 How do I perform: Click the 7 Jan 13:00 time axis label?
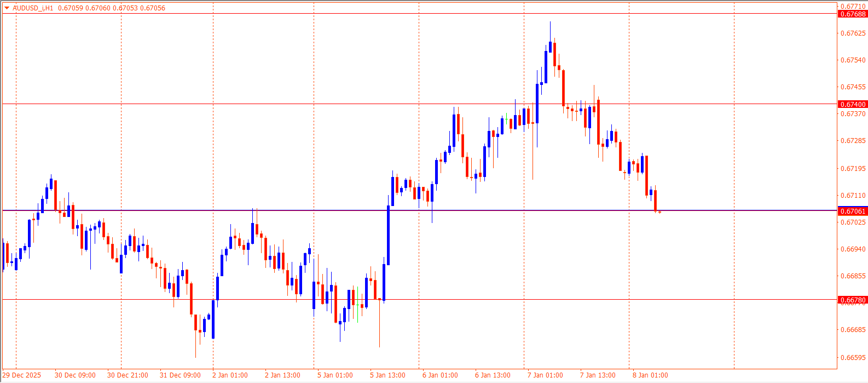598,375
